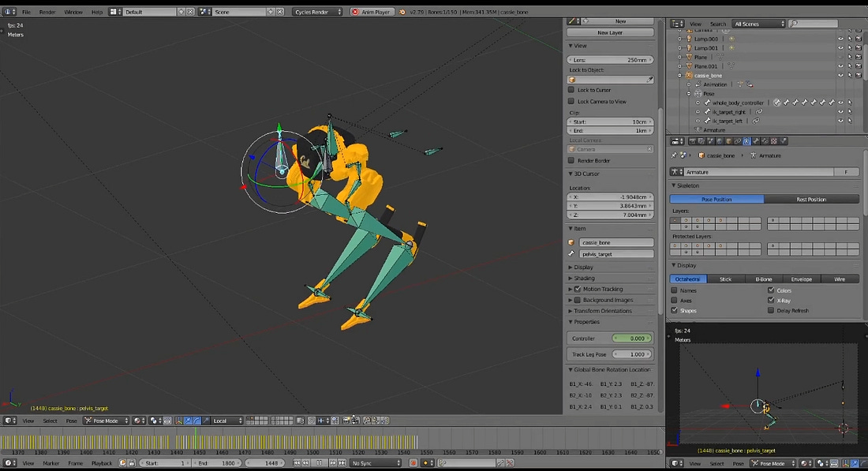Click the Rest Position button
Viewport: 868px width, 471px height.
(x=811, y=200)
